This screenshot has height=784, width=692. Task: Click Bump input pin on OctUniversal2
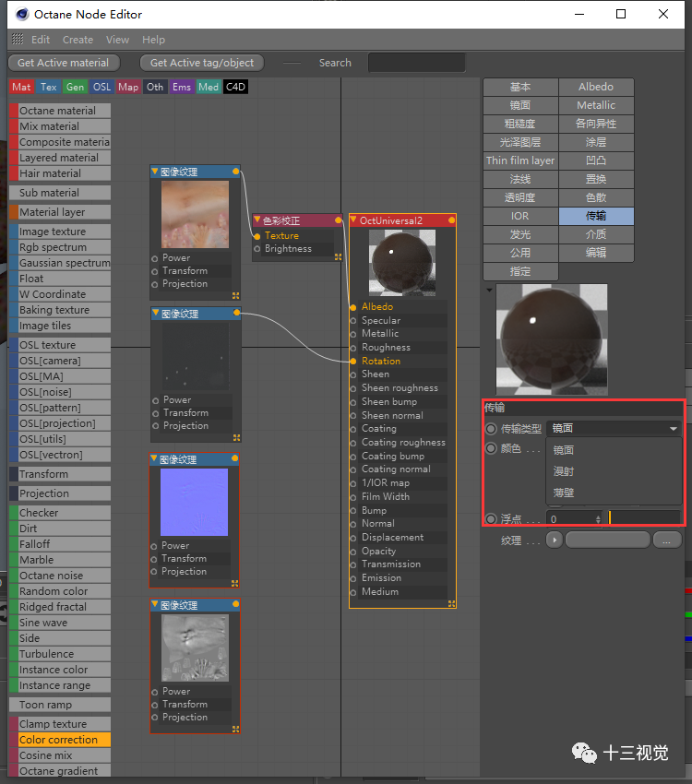point(353,510)
